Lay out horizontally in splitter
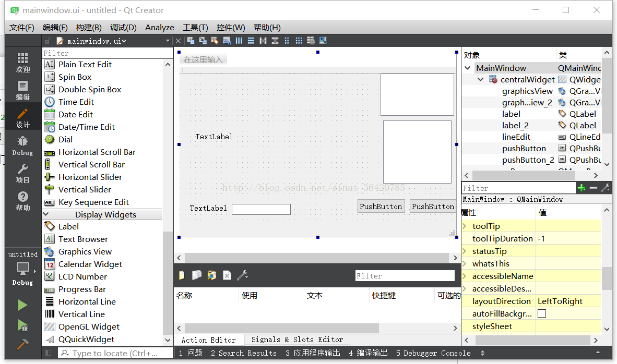This screenshot has width=617, height=364. point(263,41)
